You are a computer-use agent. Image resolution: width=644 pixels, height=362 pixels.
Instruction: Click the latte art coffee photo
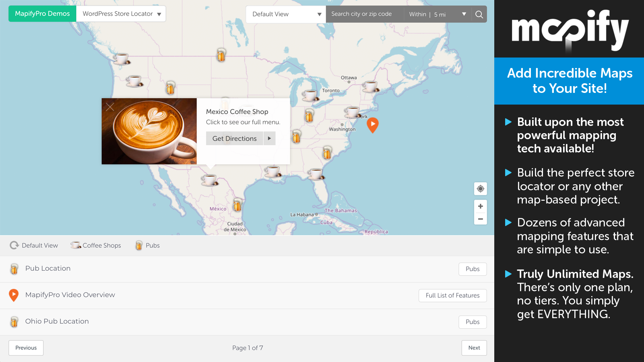[149, 131]
